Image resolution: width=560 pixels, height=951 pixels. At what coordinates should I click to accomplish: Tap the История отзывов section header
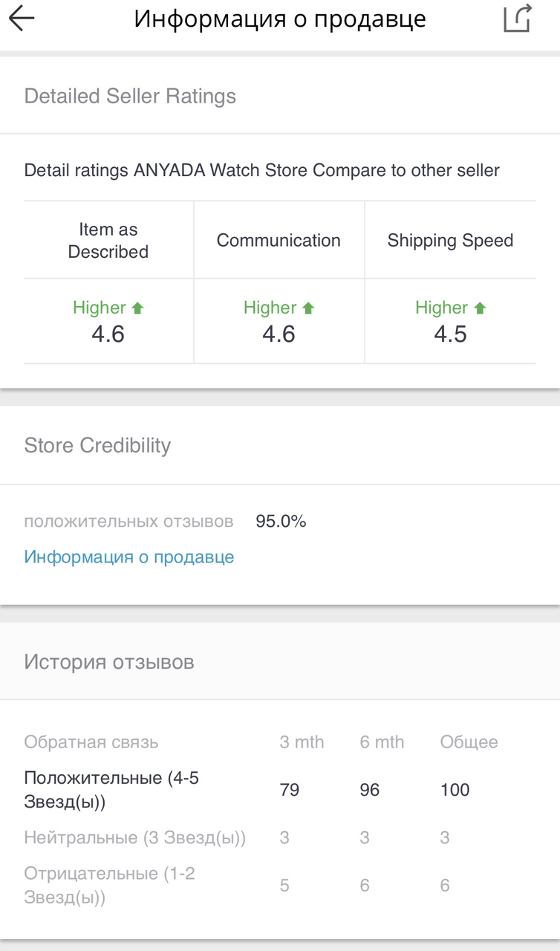point(109,662)
